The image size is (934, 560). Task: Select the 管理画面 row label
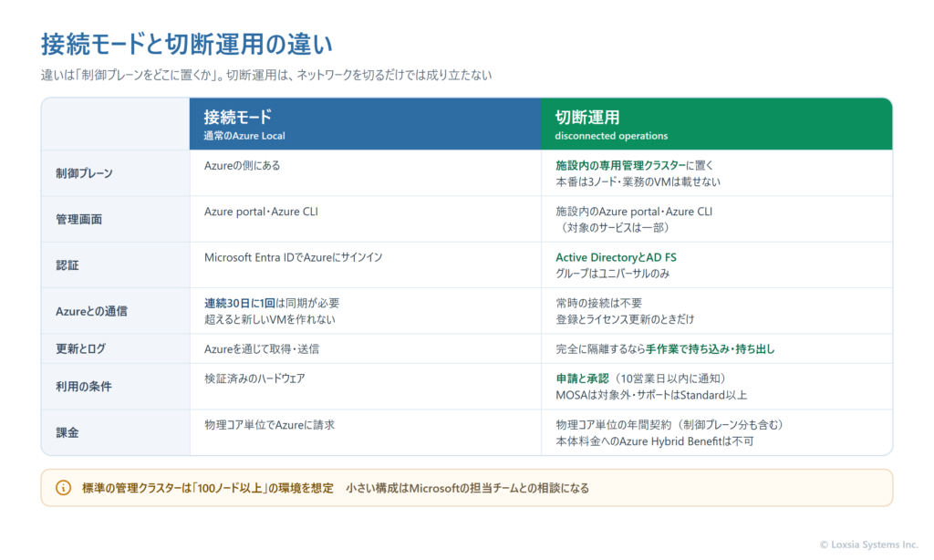pyautogui.click(x=78, y=219)
